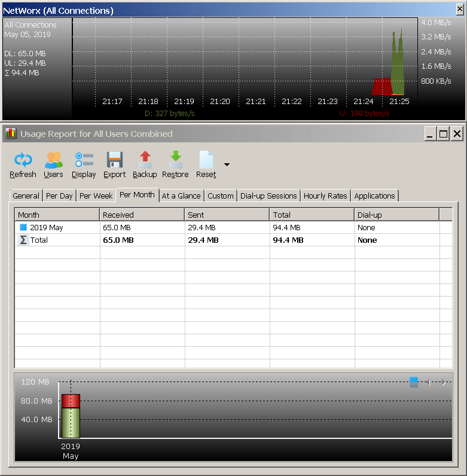Sort by the Sent column header
Screen dimensions: 467x476
click(227, 215)
